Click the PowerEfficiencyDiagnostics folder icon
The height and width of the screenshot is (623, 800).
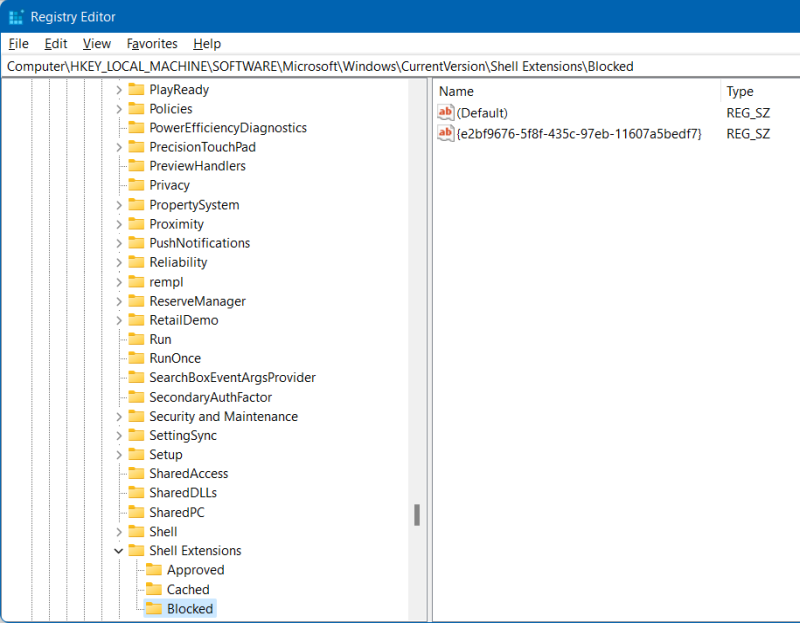pos(136,128)
